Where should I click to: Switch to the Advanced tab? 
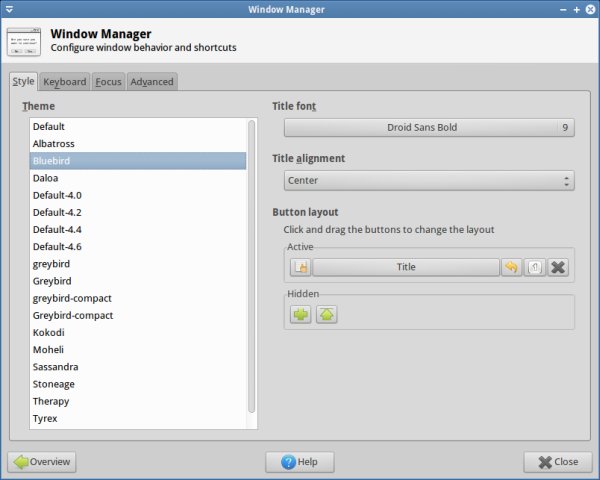coord(152,82)
